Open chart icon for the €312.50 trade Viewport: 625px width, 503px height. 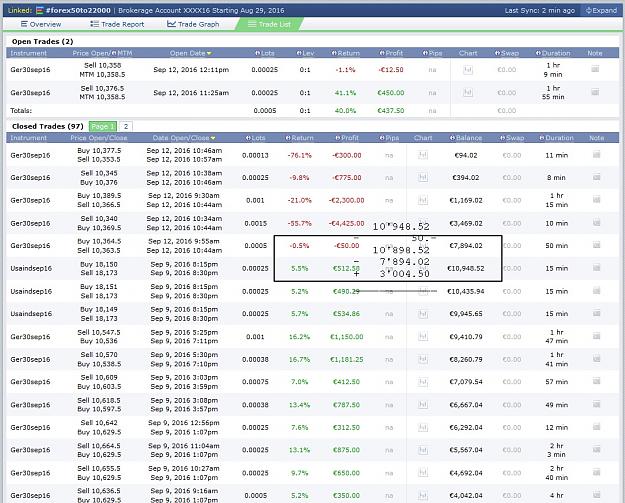point(423,427)
